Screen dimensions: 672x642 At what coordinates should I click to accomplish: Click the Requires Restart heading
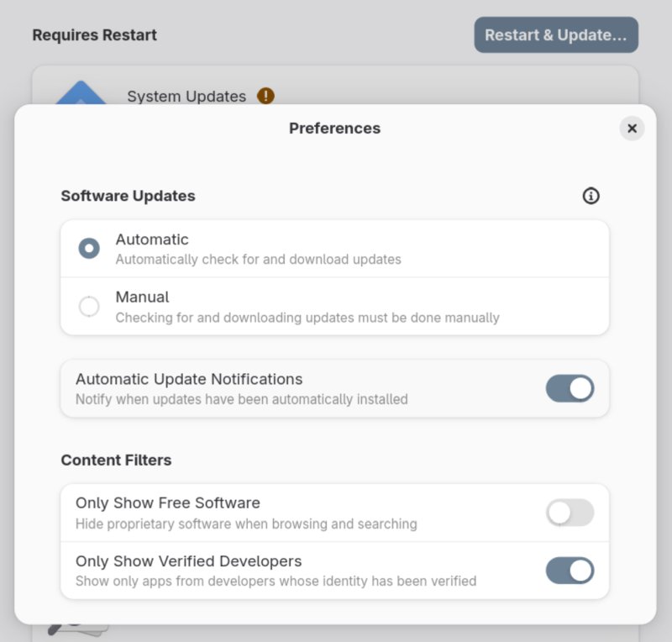point(94,35)
